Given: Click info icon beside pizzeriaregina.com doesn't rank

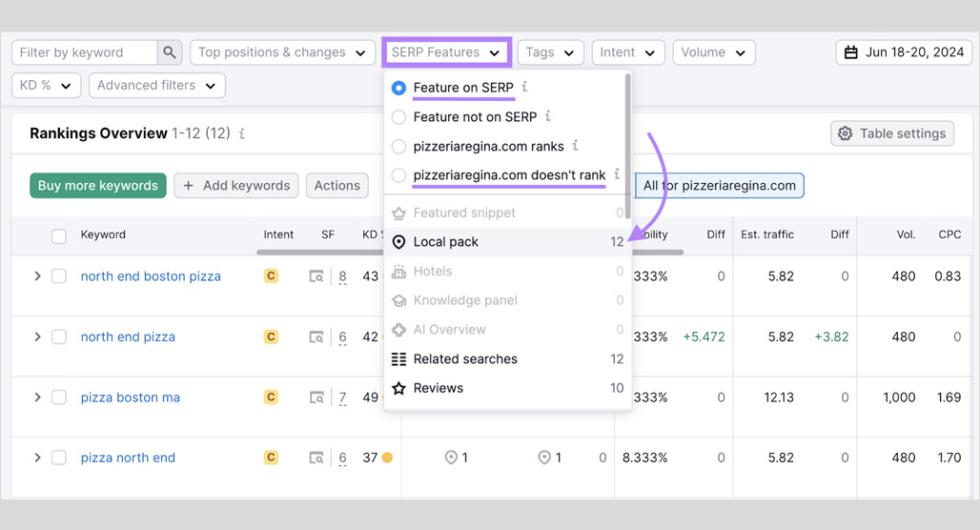Looking at the screenshot, I should [616, 173].
